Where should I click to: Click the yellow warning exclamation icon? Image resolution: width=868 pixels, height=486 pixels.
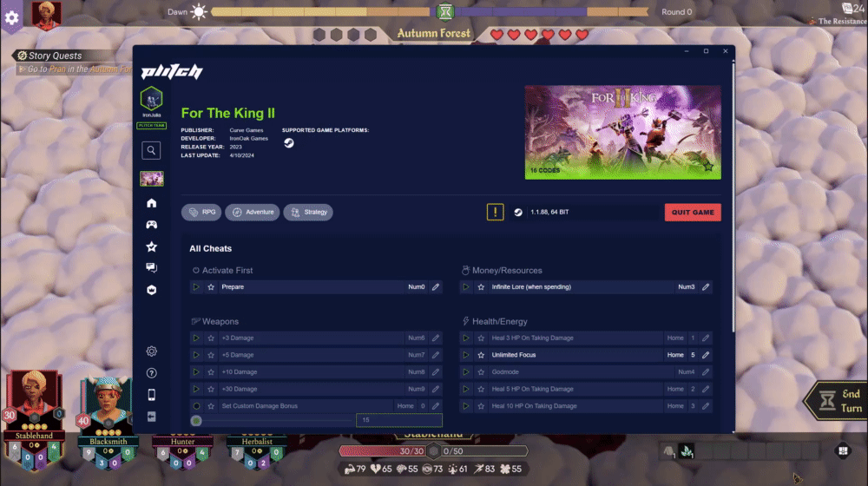[495, 212]
